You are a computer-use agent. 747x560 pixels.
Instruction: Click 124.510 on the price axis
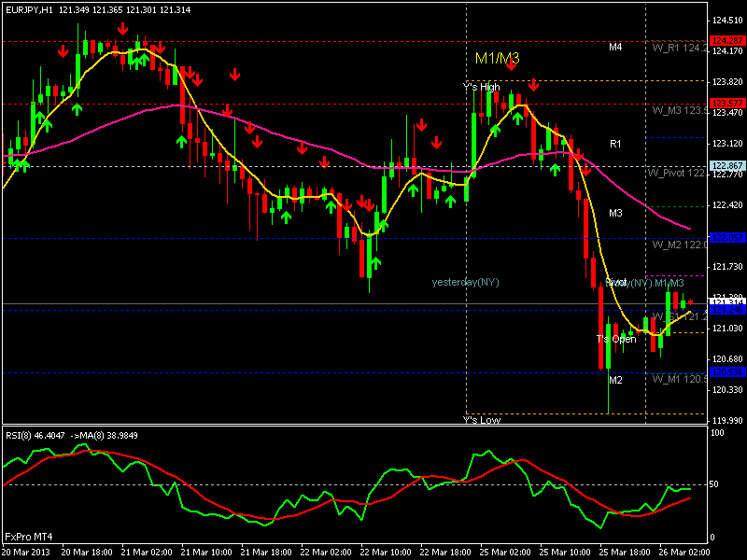pyautogui.click(x=727, y=20)
